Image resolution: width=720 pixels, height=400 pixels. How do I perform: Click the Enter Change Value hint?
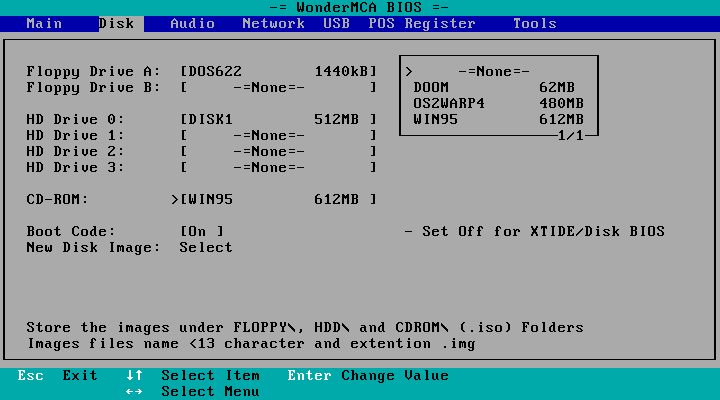point(368,376)
